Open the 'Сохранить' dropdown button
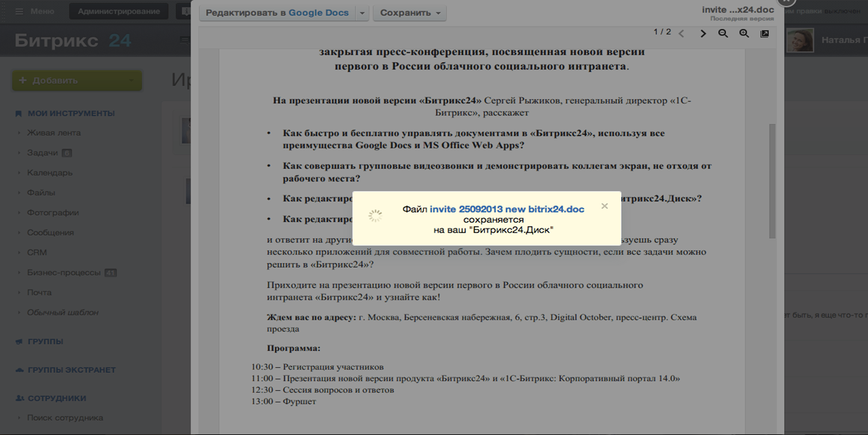Viewport: 868px width, 435px height. (409, 13)
